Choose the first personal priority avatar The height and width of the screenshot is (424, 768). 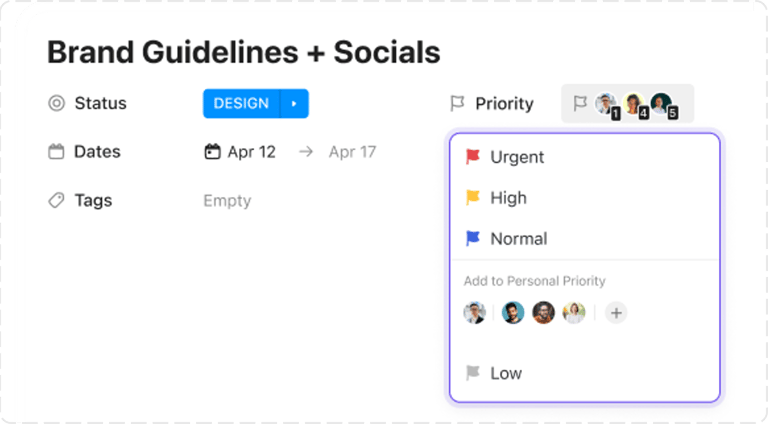pos(474,313)
